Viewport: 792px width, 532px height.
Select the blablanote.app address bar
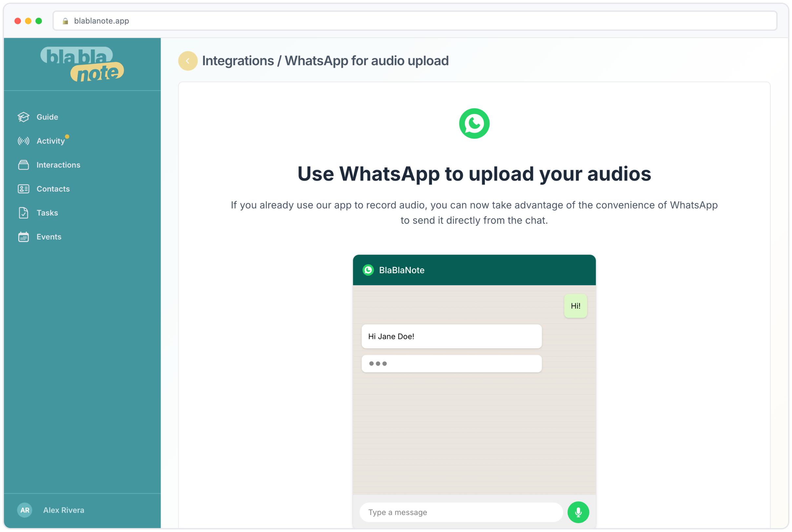pyautogui.click(x=102, y=21)
